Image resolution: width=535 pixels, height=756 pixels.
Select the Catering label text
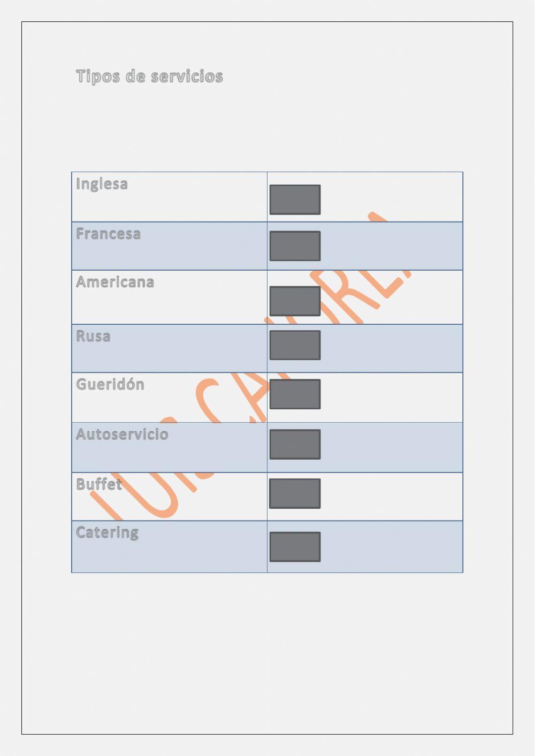click(107, 533)
